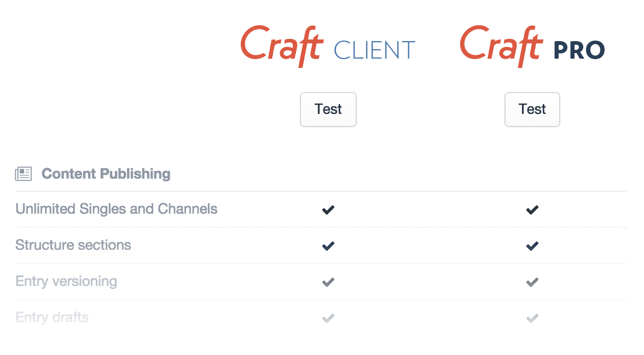The image size is (644, 355).
Task: Click Pro checkmark for Entry versioning
Action: (532, 282)
